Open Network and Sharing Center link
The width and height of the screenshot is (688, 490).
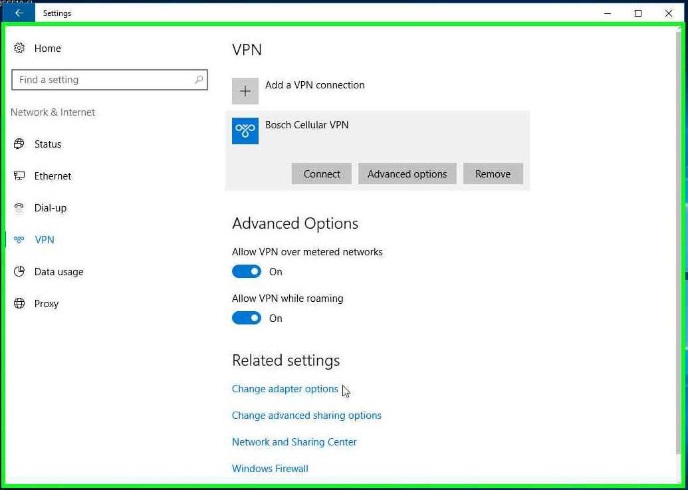click(294, 442)
